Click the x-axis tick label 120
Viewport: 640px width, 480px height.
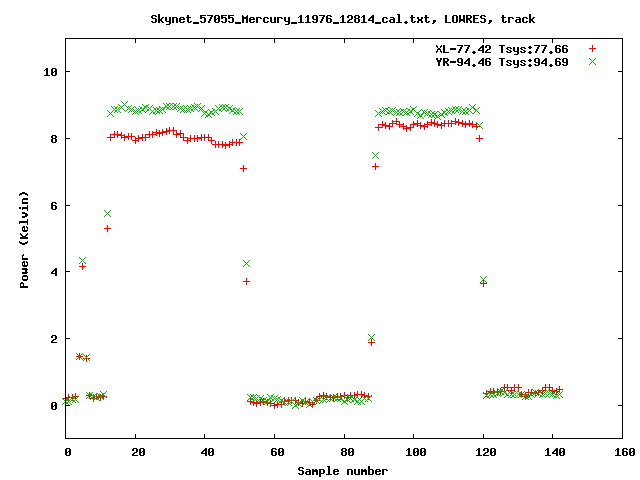(x=485, y=452)
